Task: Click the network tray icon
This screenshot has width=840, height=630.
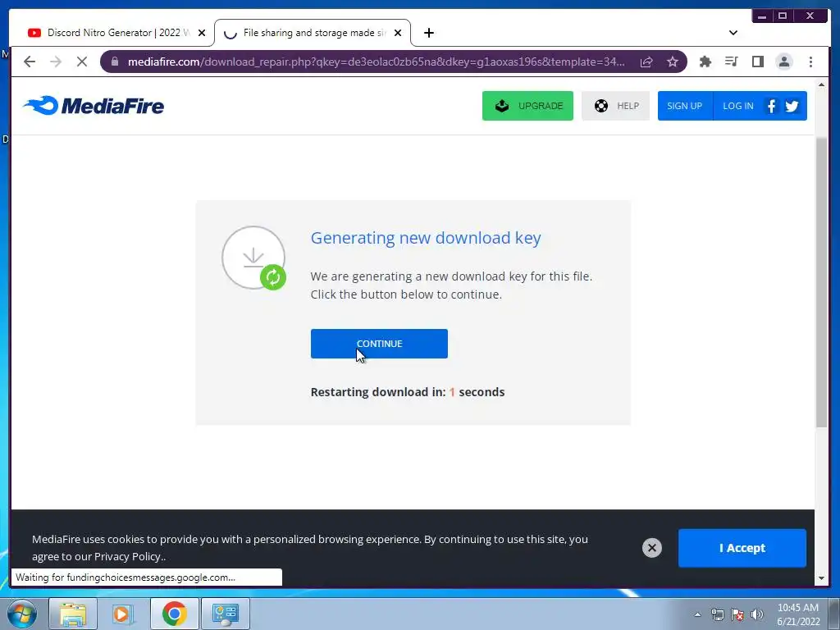Action: (717, 614)
